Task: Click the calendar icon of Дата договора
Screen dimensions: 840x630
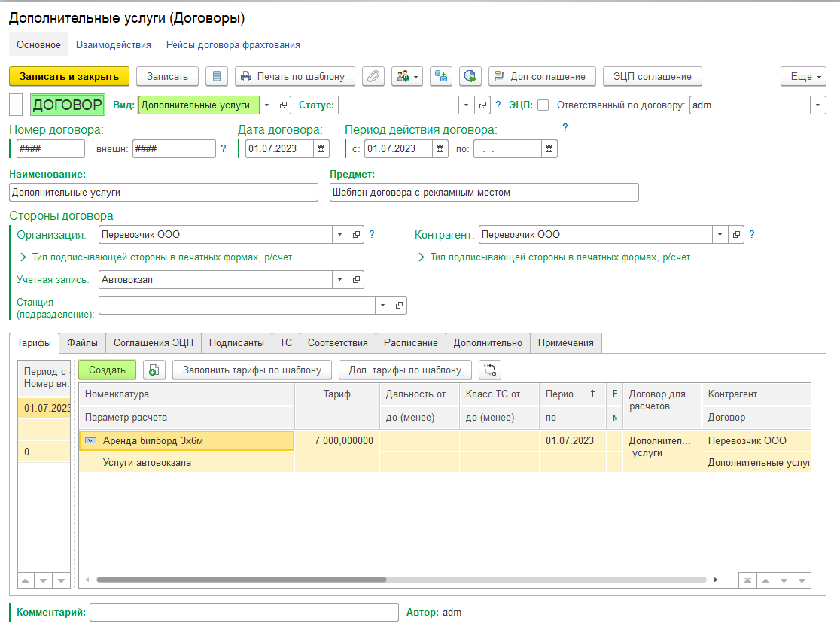Action: [x=321, y=149]
